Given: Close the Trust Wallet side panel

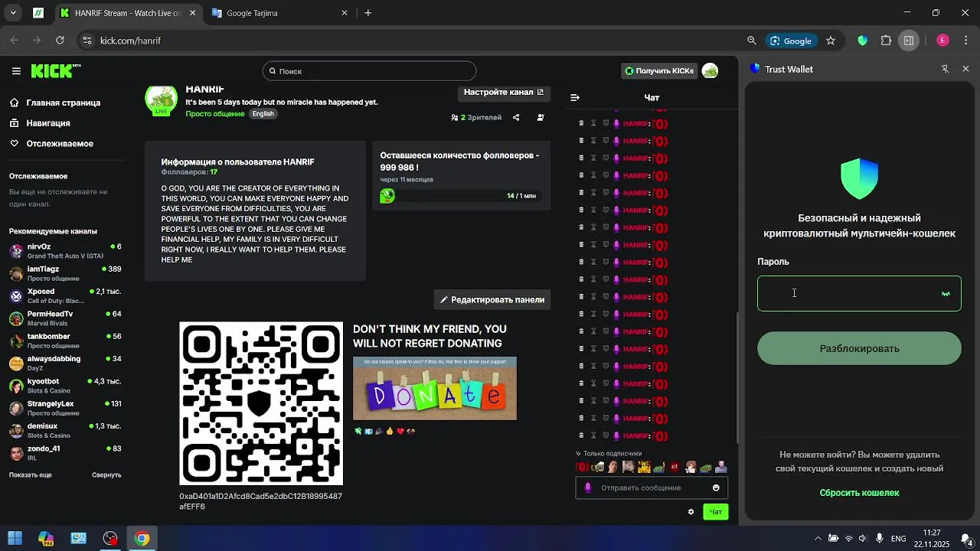Looking at the screenshot, I should pyautogui.click(x=965, y=69).
